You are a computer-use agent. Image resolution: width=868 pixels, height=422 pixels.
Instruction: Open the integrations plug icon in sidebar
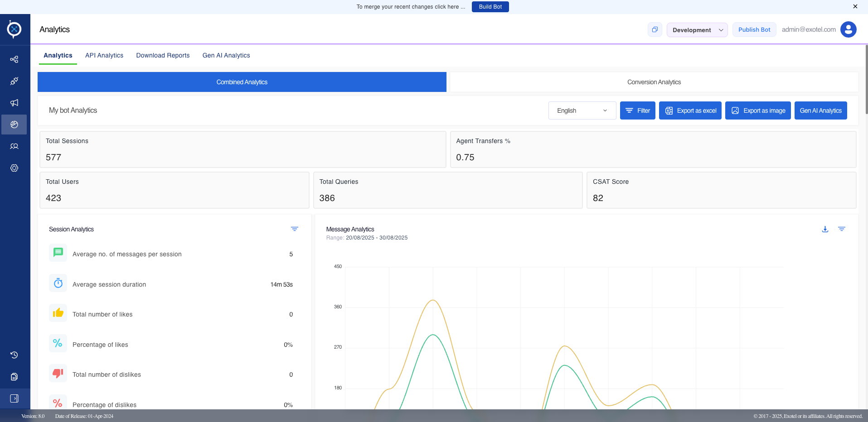click(x=14, y=81)
